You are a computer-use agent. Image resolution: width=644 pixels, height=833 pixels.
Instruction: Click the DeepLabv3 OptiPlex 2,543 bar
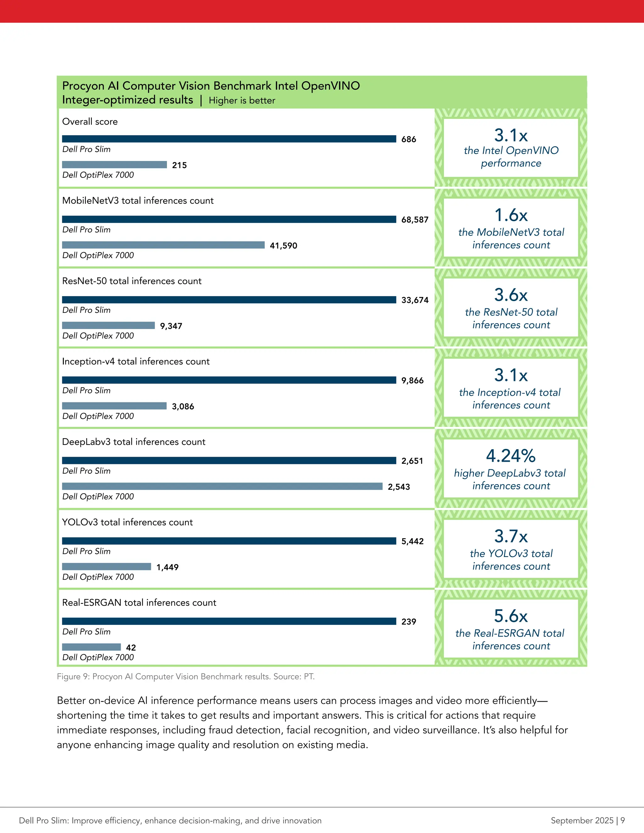coord(222,486)
